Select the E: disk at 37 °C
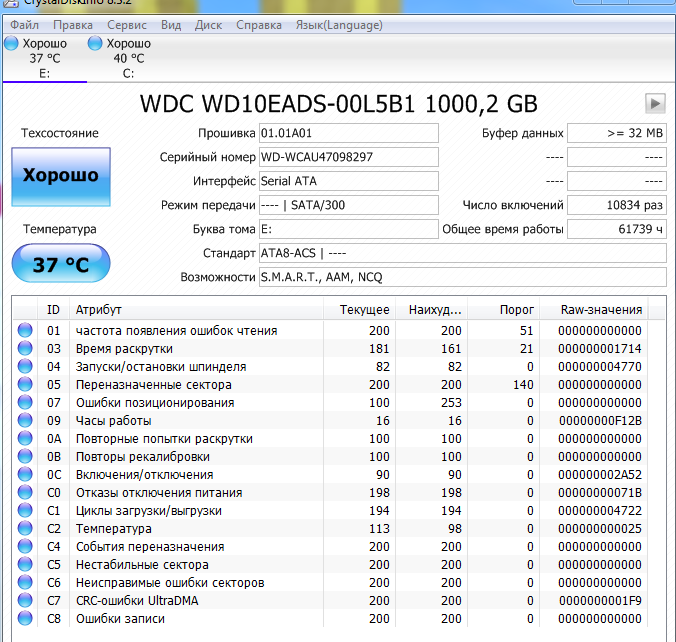 [x=44, y=58]
